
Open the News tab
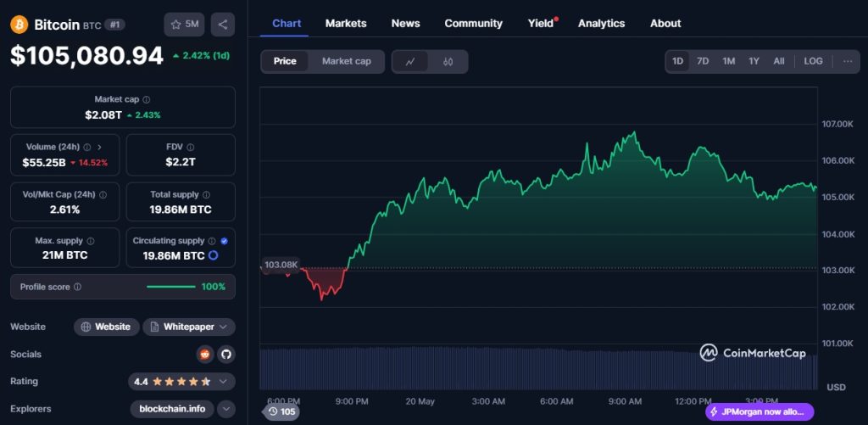point(406,23)
